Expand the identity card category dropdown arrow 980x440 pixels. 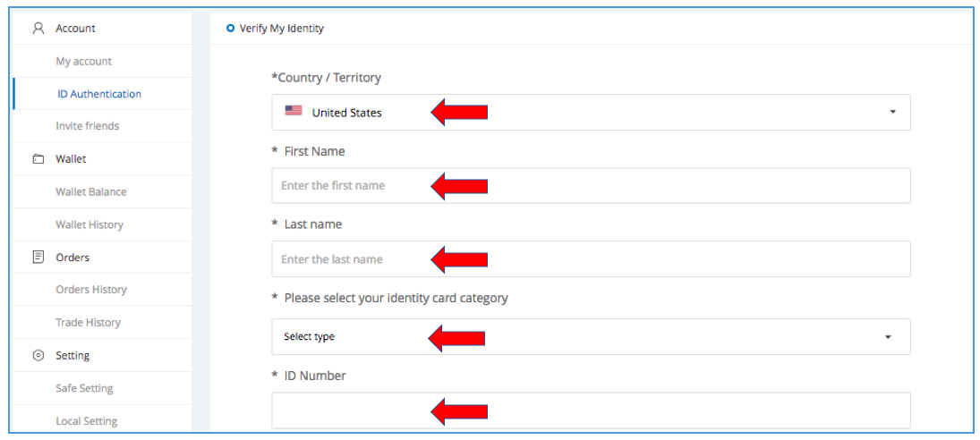[888, 337]
